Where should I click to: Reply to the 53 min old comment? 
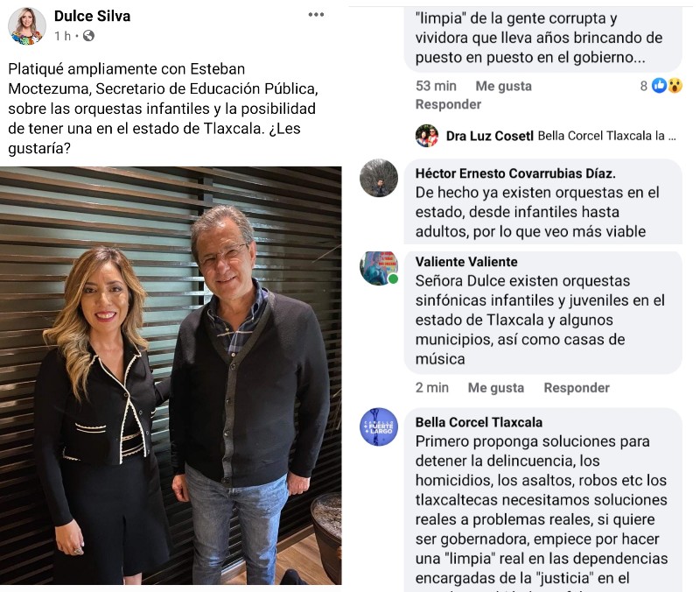tap(448, 104)
